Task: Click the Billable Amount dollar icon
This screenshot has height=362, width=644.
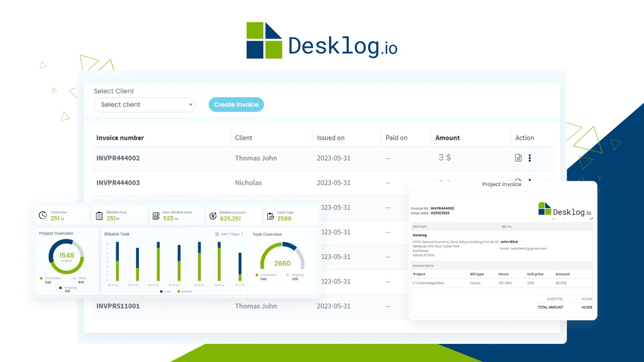Action: 212,216
